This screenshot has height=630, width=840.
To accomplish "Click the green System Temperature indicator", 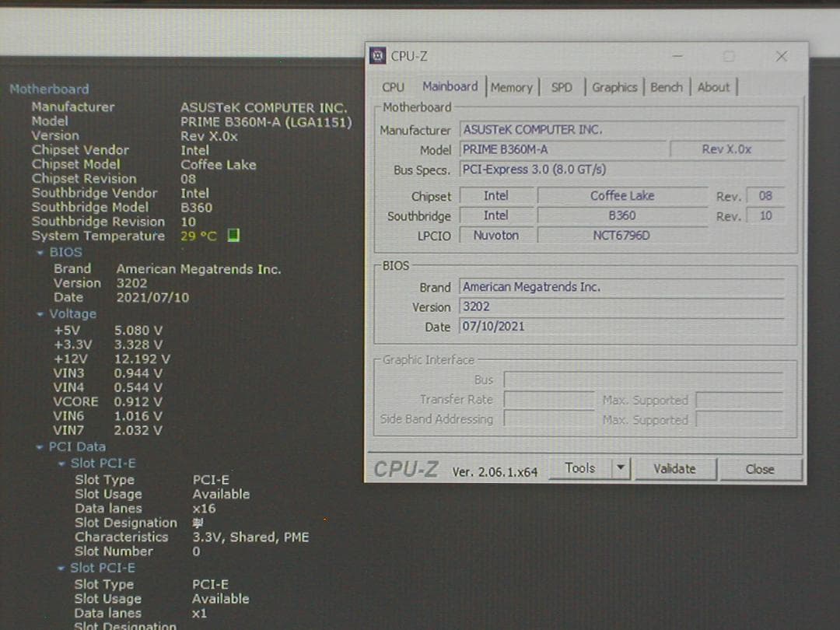I will click(232, 236).
